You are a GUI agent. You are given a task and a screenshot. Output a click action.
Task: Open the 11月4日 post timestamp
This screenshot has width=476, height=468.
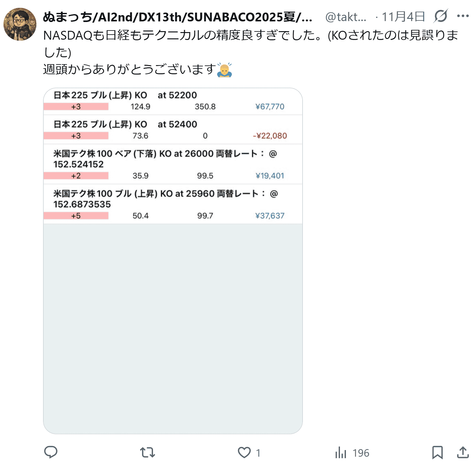(x=403, y=17)
